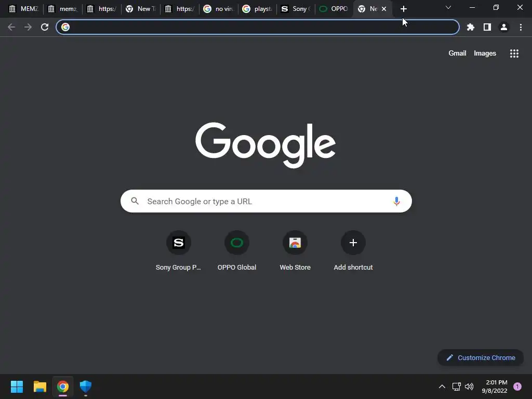Switch to the fifth tab labeled https:/
The height and width of the screenshot is (399, 532).
coord(180,9)
